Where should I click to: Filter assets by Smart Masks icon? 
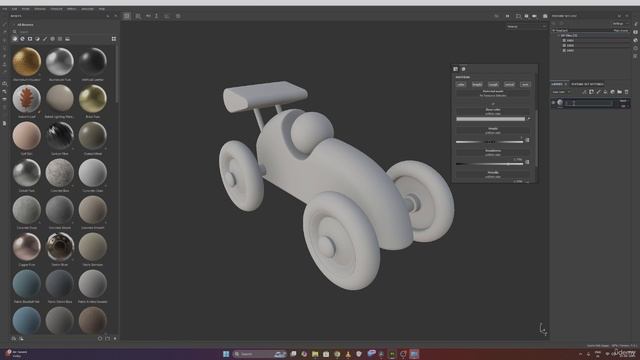click(x=30, y=39)
